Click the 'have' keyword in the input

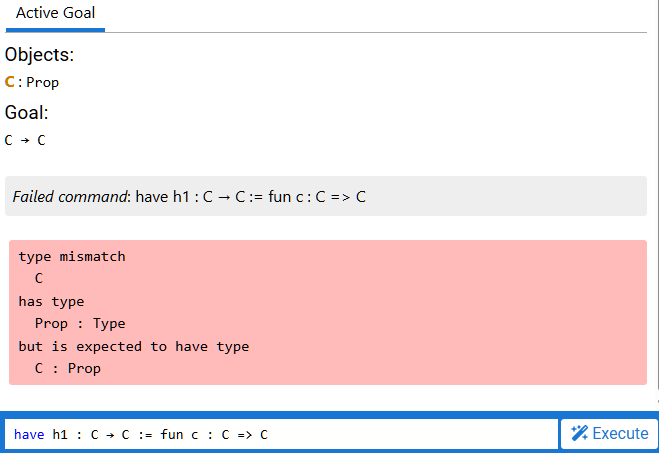pos(29,434)
